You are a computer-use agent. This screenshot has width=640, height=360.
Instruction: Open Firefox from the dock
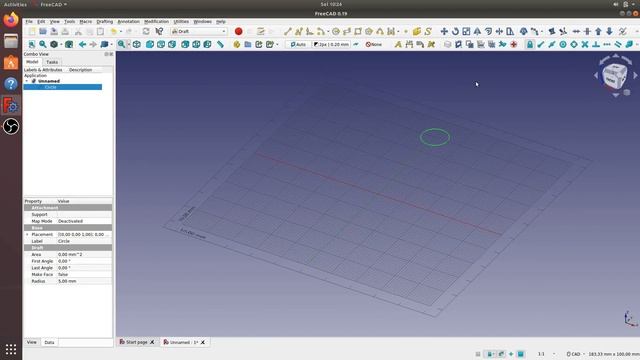pyautogui.click(x=11, y=19)
